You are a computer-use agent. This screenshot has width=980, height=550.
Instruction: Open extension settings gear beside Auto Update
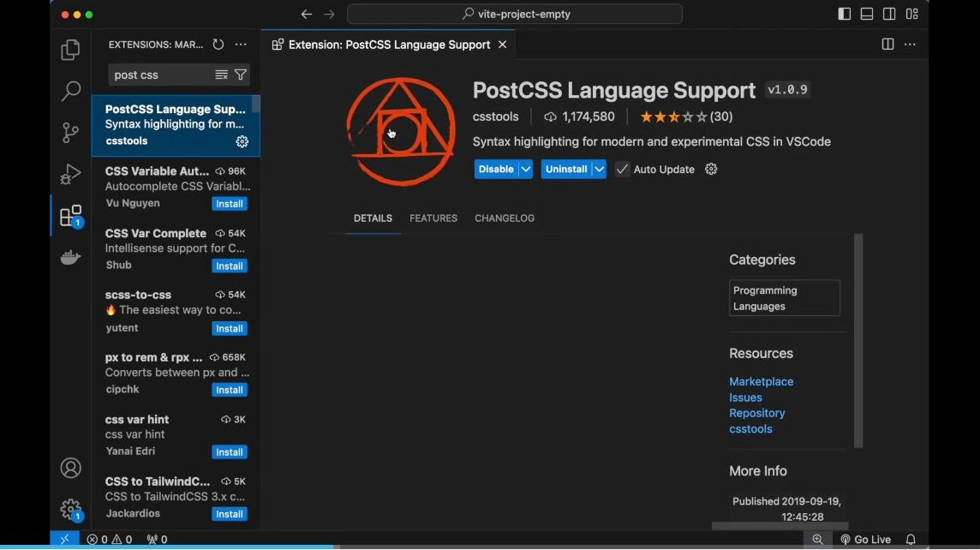[x=711, y=170]
